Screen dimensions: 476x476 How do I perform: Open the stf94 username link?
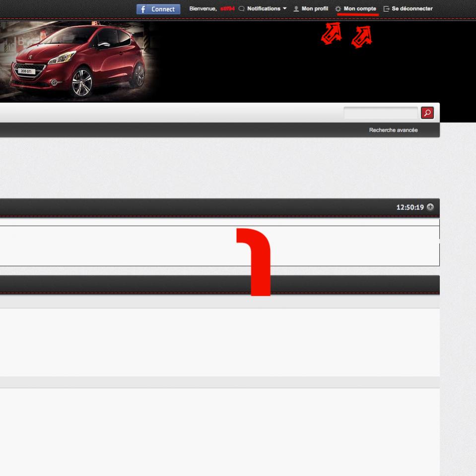click(227, 9)
